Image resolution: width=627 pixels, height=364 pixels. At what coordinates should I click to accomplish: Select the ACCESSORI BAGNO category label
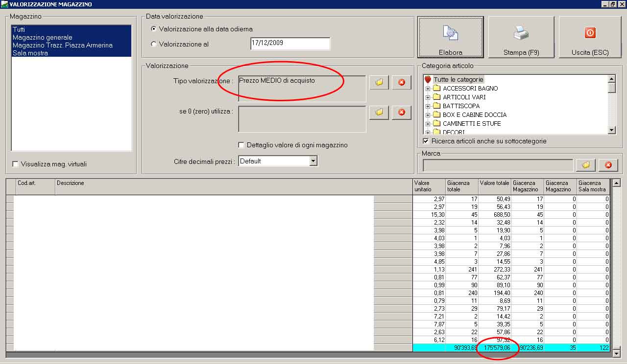pyautogui.click(x=470, y=89)
